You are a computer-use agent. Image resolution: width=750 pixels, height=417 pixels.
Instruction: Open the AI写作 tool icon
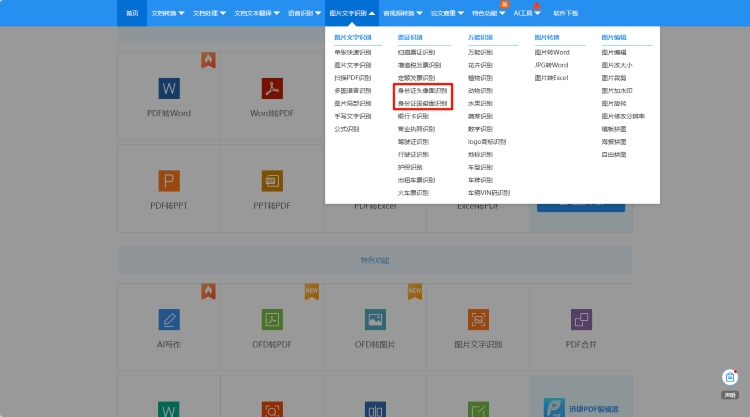tap(168, 319)
